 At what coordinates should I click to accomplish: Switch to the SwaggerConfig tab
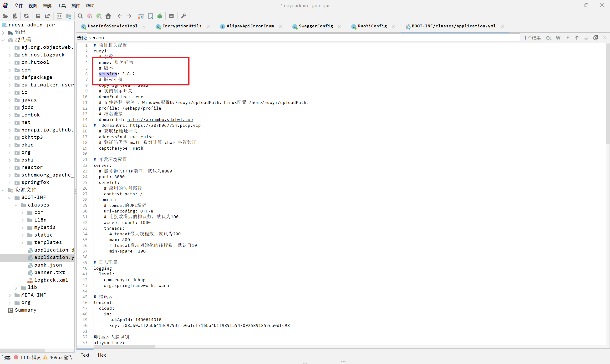[316, 26]
